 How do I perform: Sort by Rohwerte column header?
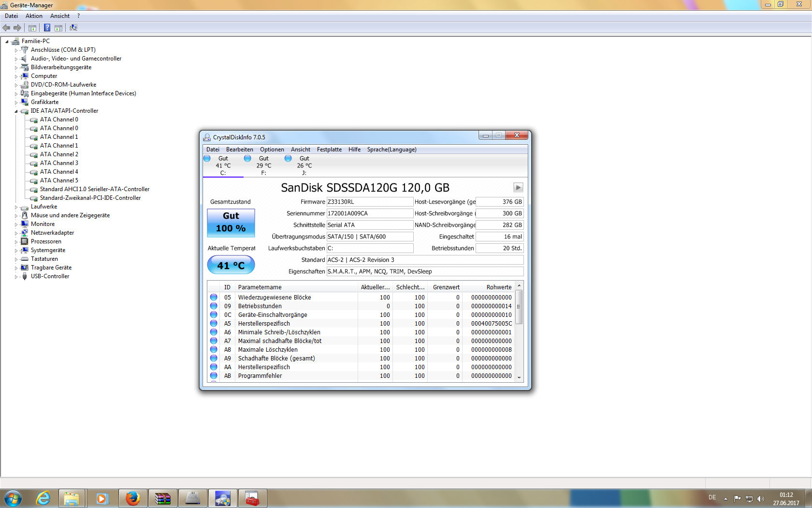[x=488, y=287]
